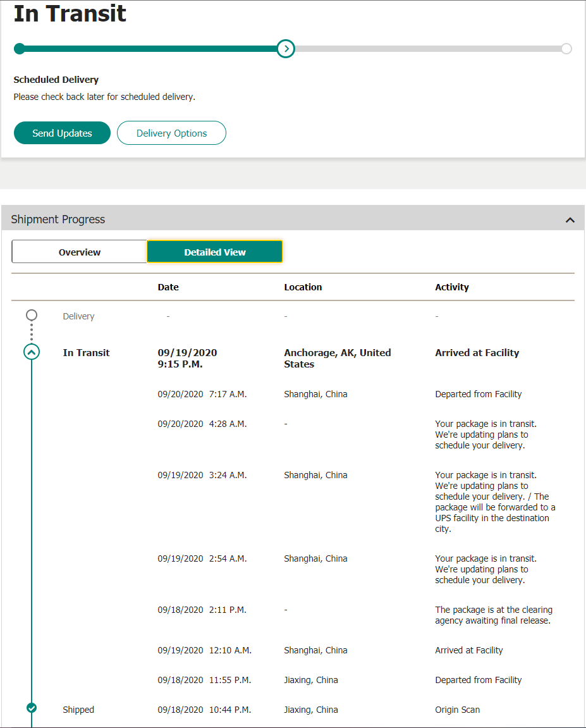This screenshot has height=728, width=586.
Task: Open Delivery Options
Action: (x=171, y=133)
